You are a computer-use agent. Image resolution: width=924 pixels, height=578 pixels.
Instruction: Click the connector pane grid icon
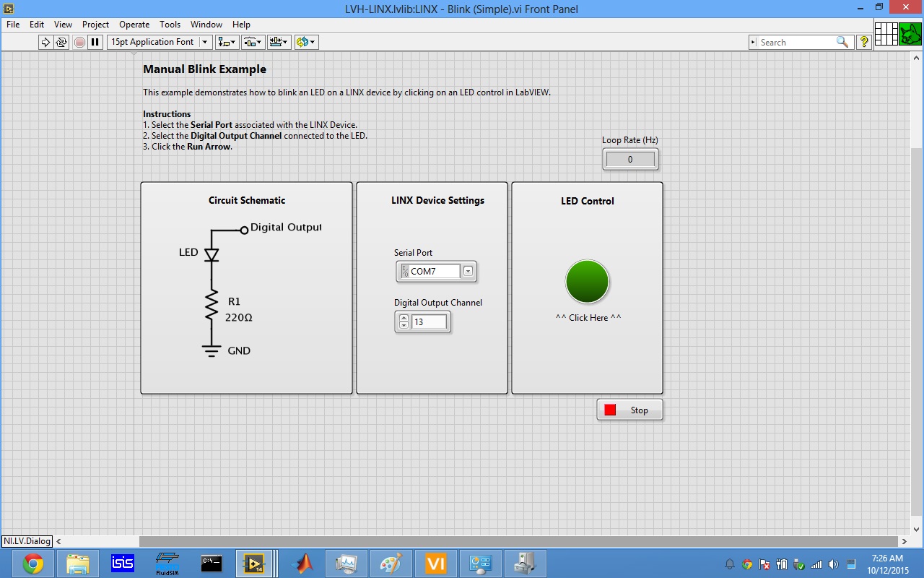coord(886,34)
